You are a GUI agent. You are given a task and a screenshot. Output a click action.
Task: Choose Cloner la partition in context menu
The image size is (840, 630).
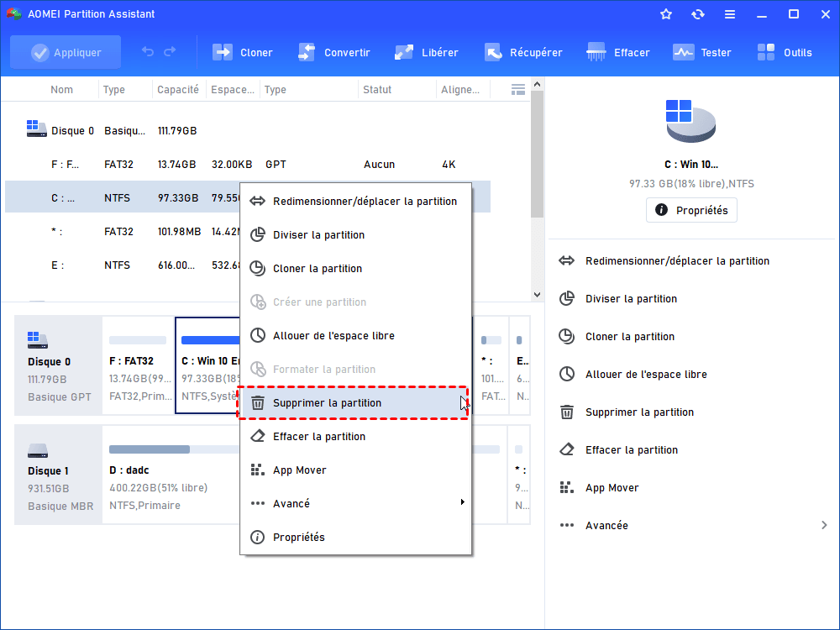pos(355,269)
